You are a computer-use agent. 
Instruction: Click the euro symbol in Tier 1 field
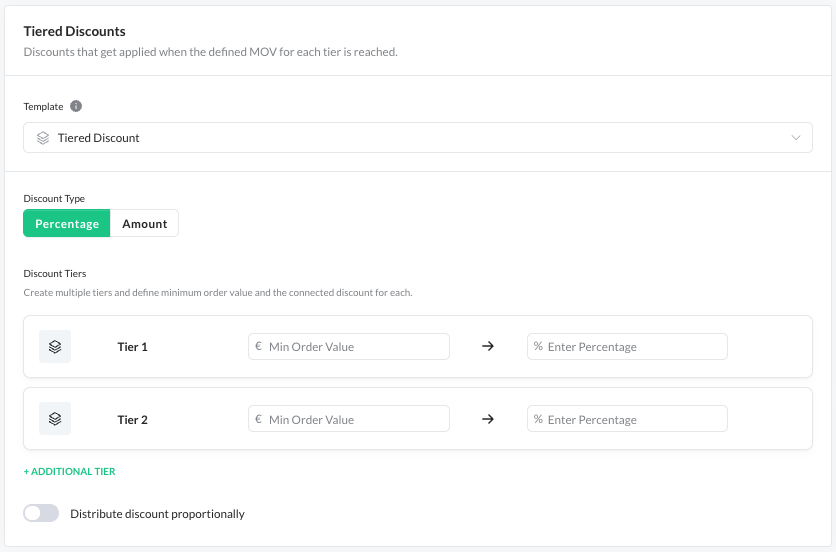259,346
